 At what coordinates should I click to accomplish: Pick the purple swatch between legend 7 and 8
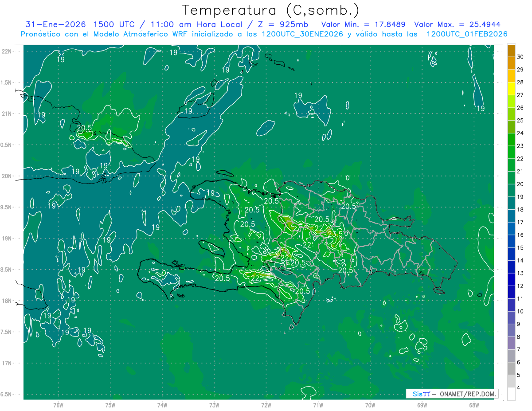point(511,344)
